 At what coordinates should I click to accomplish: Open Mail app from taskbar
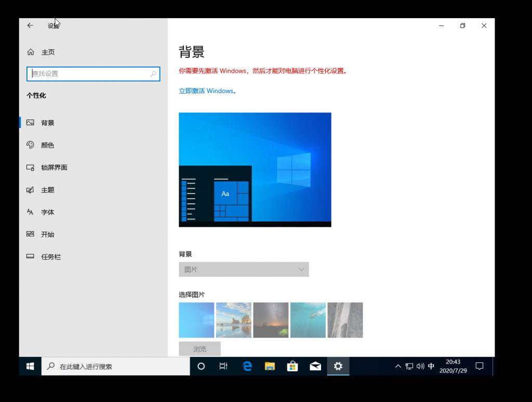(x=315, y=366)
